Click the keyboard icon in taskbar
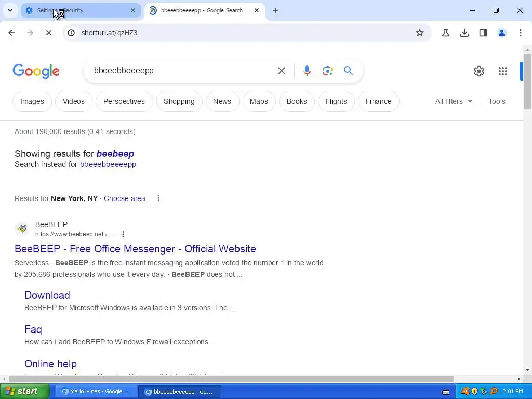Screen dimensions: 532x399 (x=446, y=392)
